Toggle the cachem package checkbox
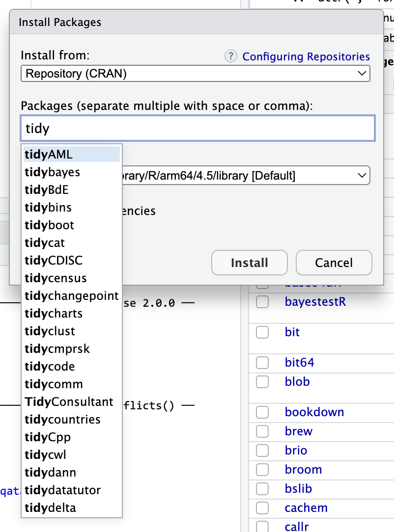Viewport: 394px width, 532px height. (x=262, y=508)
